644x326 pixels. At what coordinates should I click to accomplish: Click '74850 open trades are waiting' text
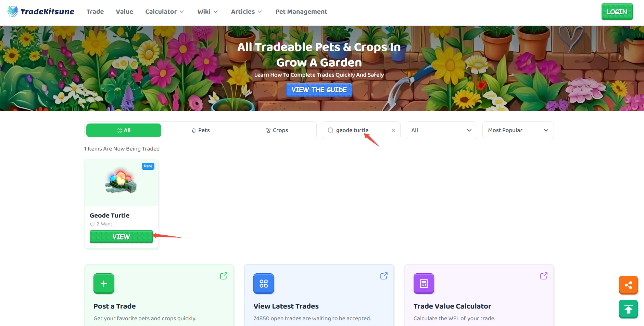tap(312, 318)
